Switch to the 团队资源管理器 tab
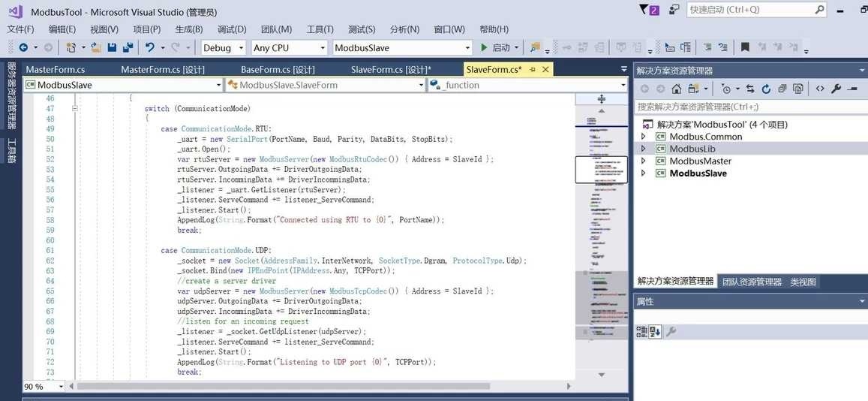Image resolution: width=868 pixels, height=401 pixels. (x=752, y=282)
